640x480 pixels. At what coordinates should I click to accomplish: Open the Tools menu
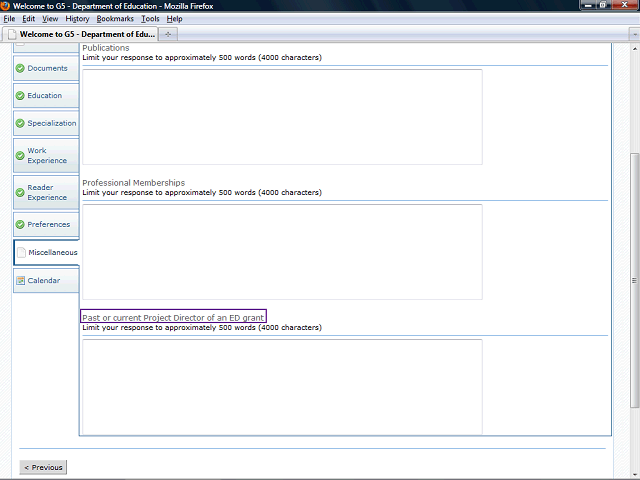point(150,19)
